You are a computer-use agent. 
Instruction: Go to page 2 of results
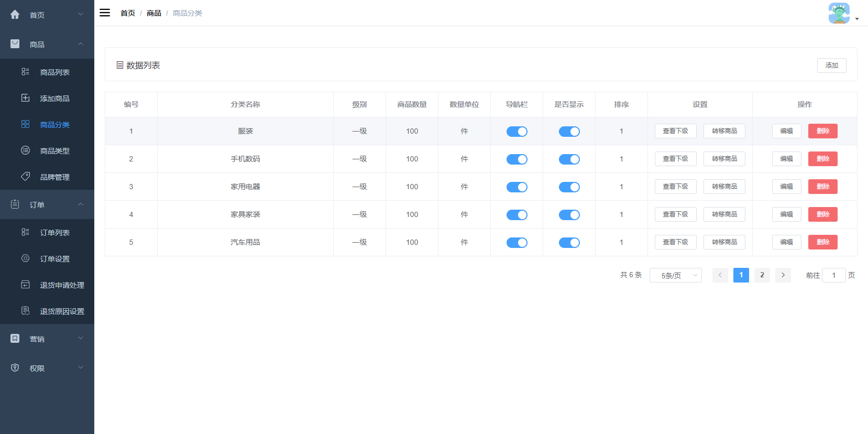click(x=762, y=275)
